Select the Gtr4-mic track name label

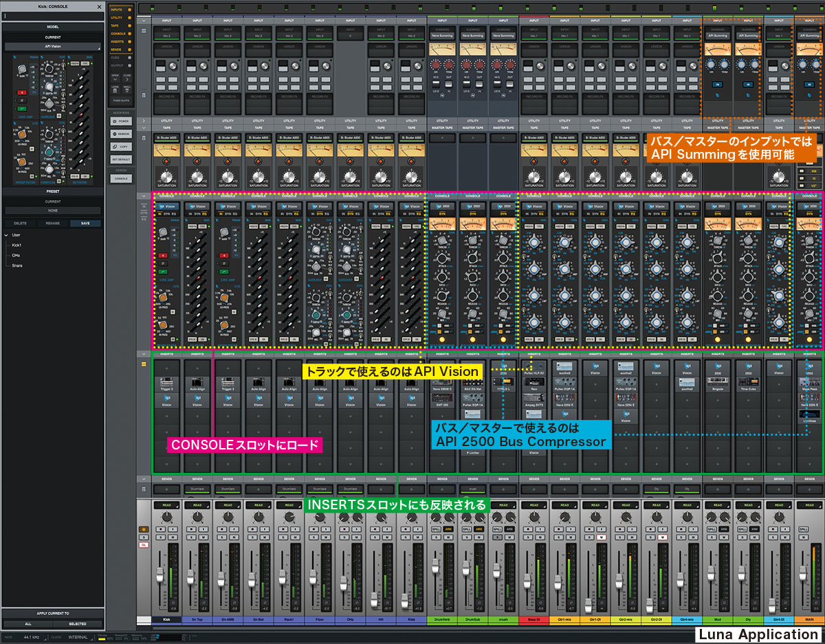tap(687, 620)
